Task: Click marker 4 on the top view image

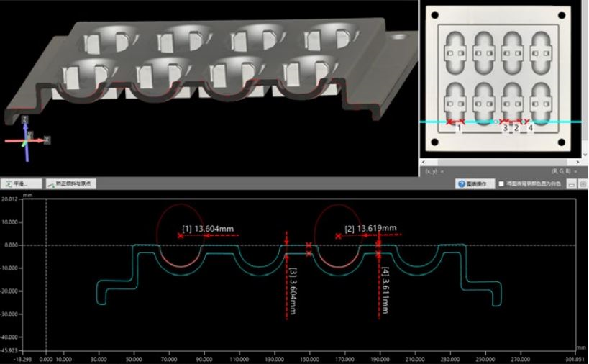Action: tap(530, 128)
